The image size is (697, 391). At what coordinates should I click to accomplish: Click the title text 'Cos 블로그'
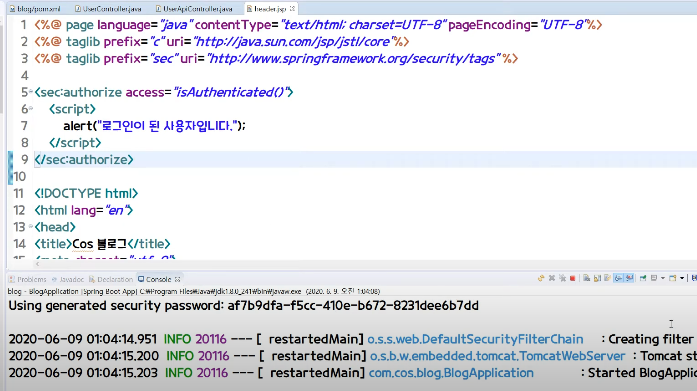(x=100, y=244)
